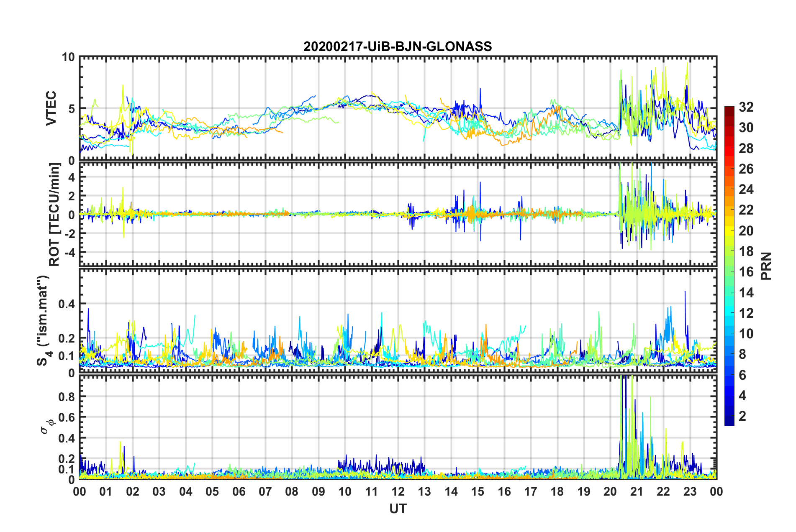796x532 pixels.
Task: Click the colorbar tick label 28
Action: click(x=746, y=148)
